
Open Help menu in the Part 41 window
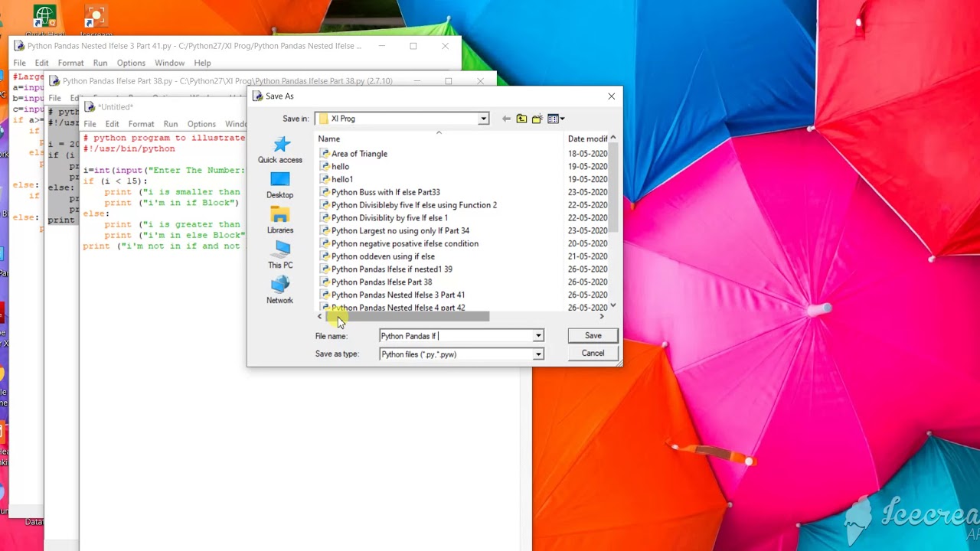coord(202,63)
